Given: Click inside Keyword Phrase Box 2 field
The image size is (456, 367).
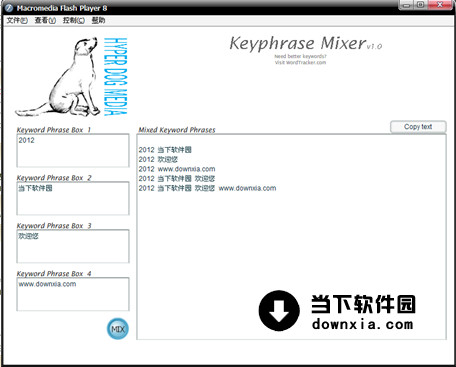Looking at the screenshot, I should click(73, 198).
